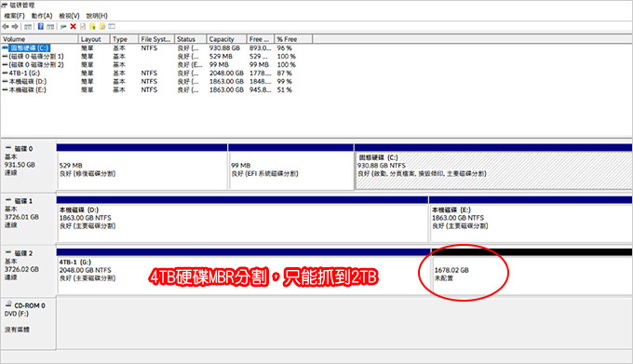
Task: Toggle the action pane toolbar icon
Action: coord(50,27)
